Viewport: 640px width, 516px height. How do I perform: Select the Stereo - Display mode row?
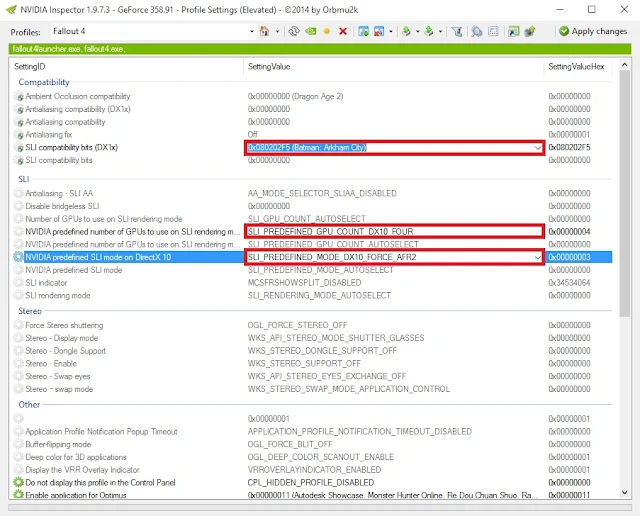[312, 338]
